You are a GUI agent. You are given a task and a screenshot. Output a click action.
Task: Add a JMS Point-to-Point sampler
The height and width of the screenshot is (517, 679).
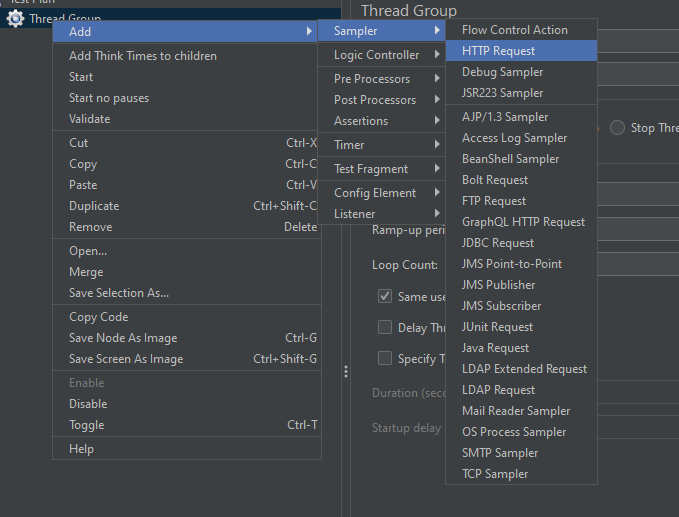click(x=521, y=264)
